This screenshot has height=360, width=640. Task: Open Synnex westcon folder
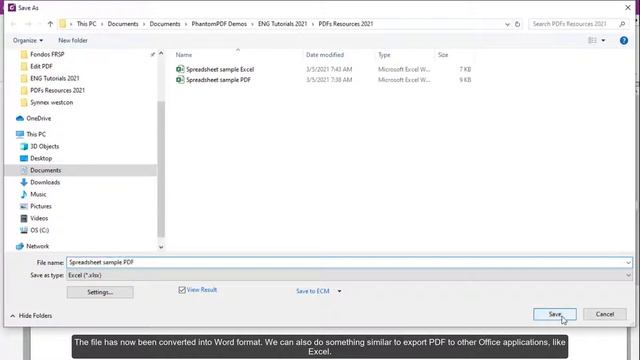point(51,102)
